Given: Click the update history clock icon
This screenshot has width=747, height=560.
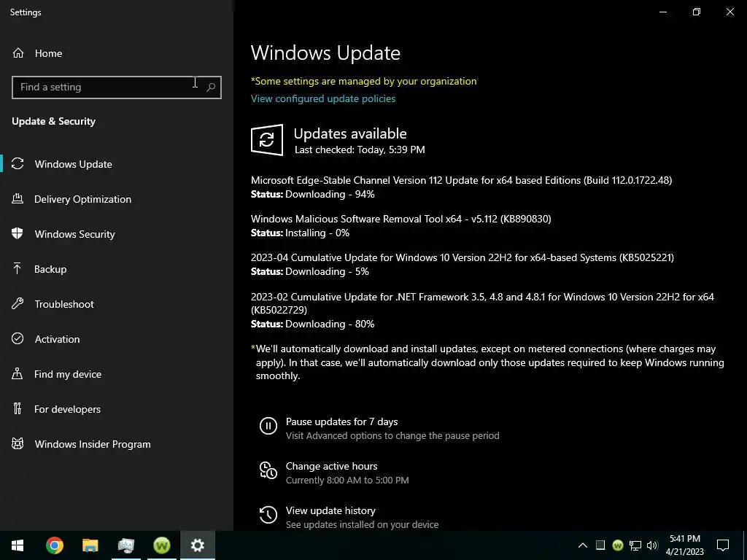Looking at the screenshot, I should [268, 515].
